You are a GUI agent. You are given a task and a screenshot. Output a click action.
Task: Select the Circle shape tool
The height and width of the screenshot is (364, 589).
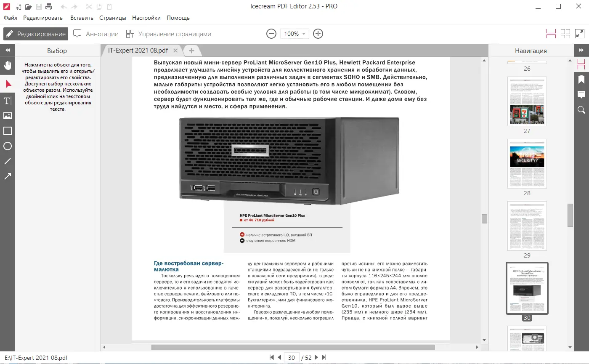(x=8, y=146)
